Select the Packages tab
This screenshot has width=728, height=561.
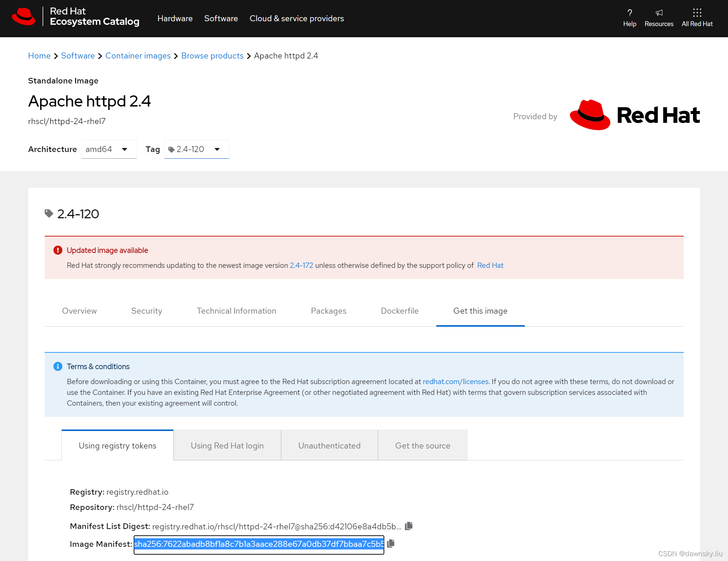(329, 311)
